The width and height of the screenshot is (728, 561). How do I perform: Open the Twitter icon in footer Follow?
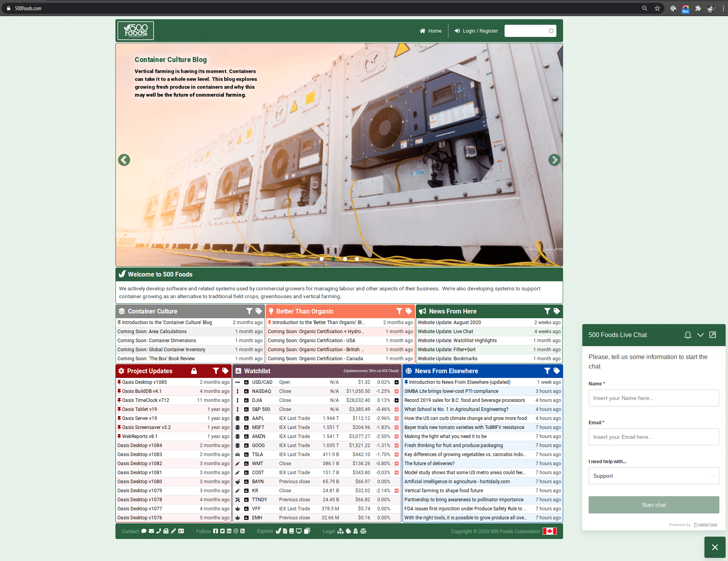(x=222, y=531)
